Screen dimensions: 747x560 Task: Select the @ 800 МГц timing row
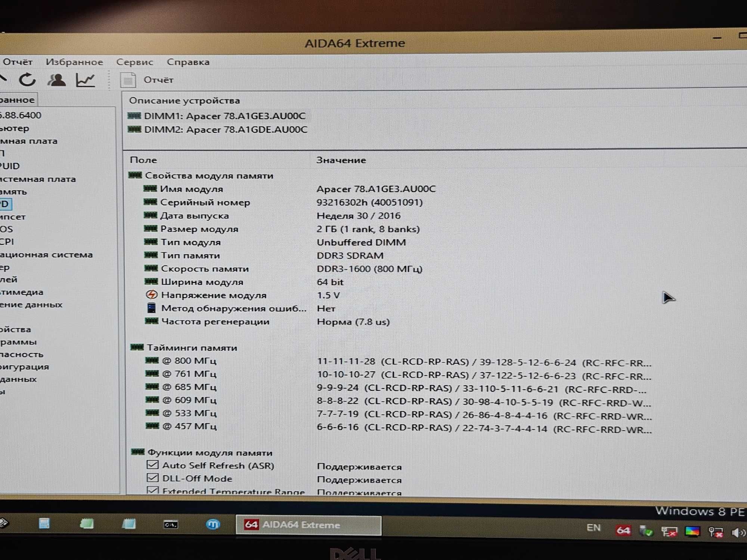coord(398,361)
